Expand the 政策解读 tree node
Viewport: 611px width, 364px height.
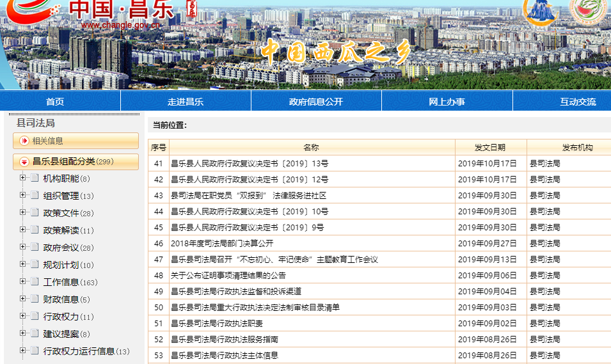click(23, 230)
